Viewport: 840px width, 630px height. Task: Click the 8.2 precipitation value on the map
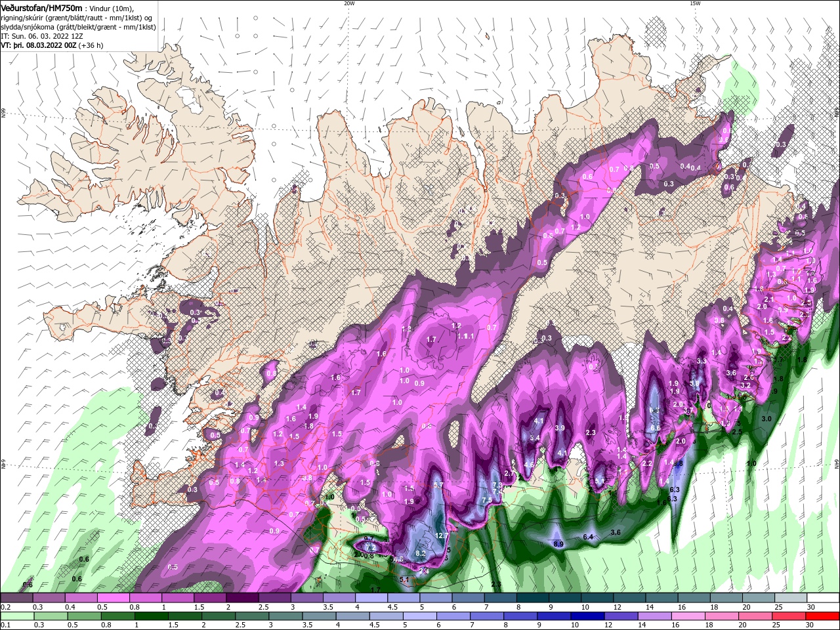coord(421,554)
